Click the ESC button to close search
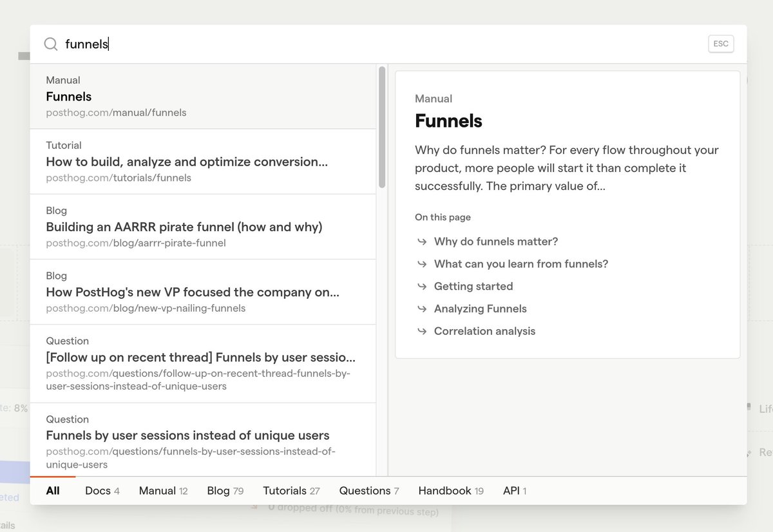Viewport: 773px width, 532px height. pos(721,44)
